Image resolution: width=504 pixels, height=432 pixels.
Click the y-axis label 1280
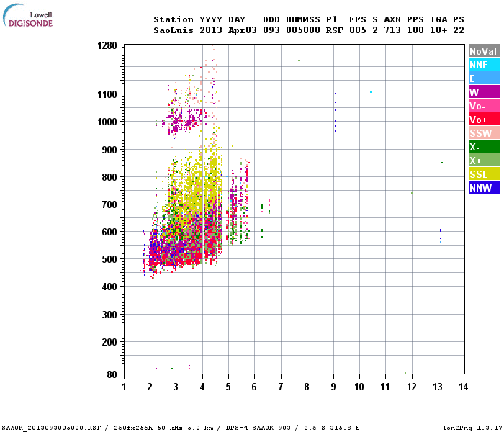(x=107, y=45)
